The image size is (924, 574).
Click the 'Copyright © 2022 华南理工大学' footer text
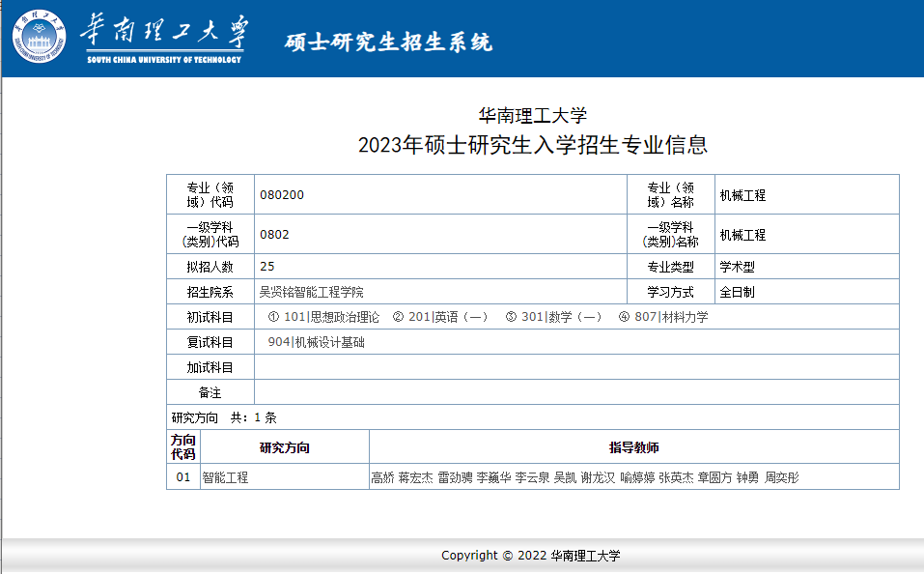(x=531, y=555)
